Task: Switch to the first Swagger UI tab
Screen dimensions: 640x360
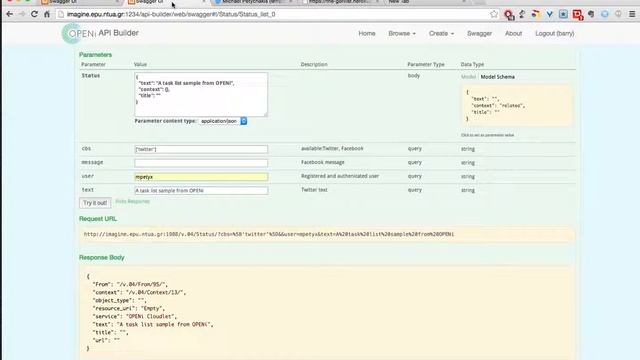Action: (80, 2)
